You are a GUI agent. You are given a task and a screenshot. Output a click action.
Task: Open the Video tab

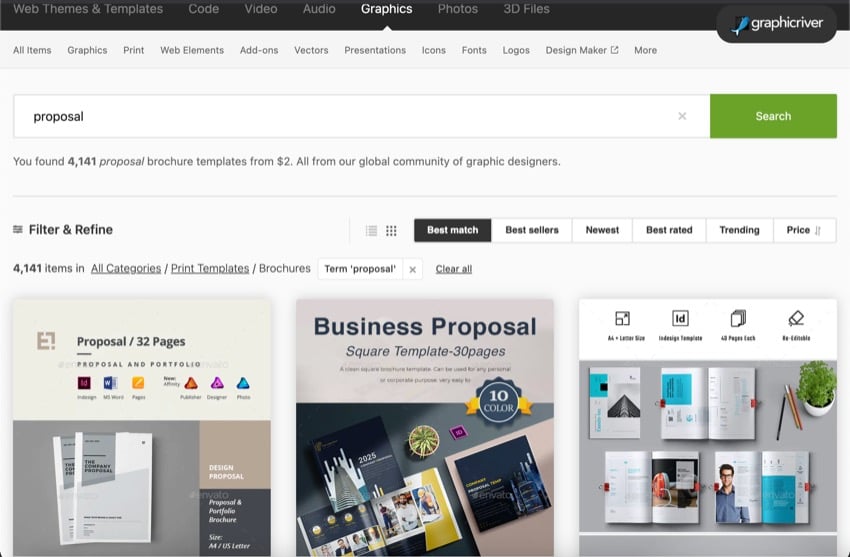[261, 9]
